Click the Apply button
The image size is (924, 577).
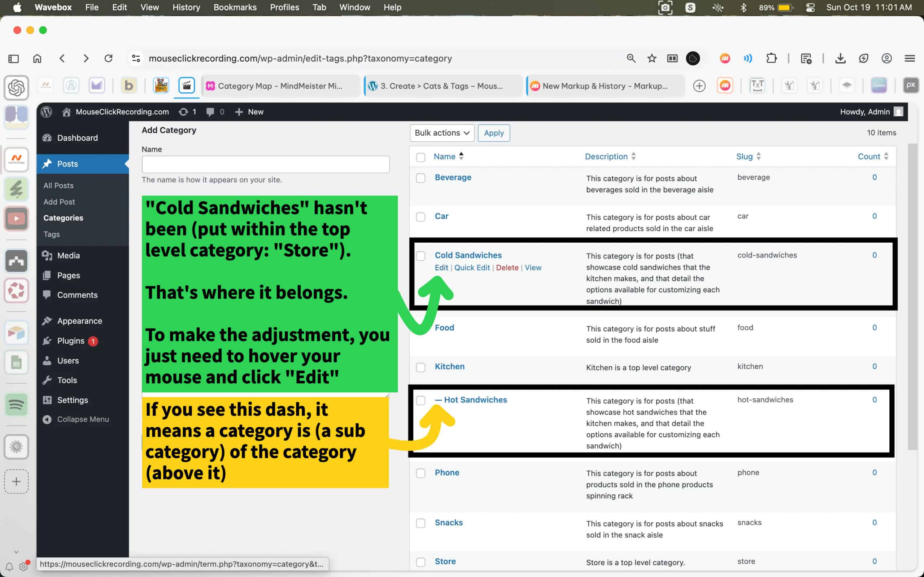click(x=494, y=133)
